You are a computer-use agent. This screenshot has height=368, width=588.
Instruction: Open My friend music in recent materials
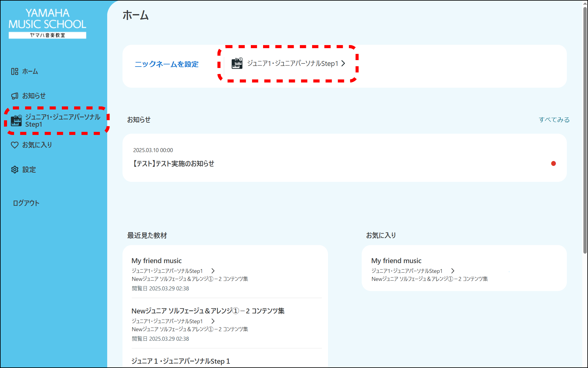tap(156, 261)
